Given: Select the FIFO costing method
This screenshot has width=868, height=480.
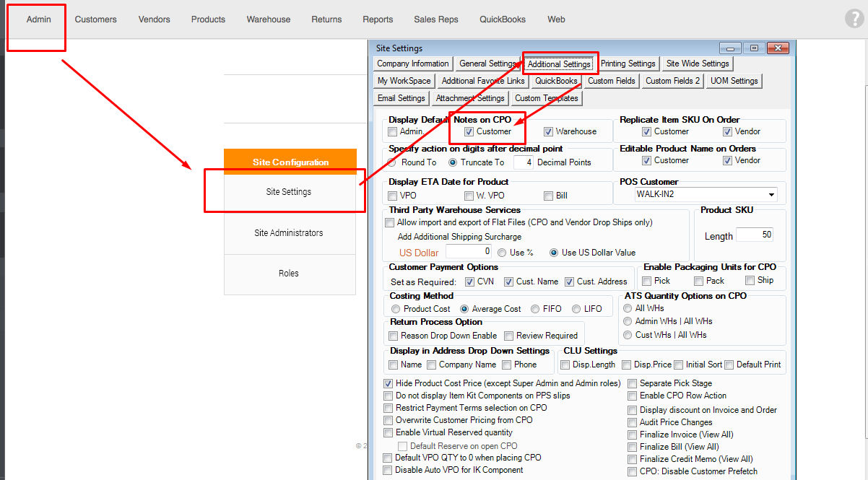Looking at the screenshot, I should pos(536,309).
